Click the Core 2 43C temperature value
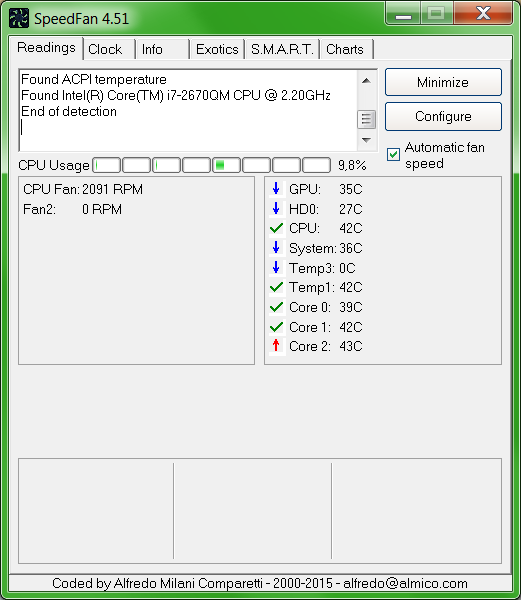The height and width of the screenshot is (600, 521). click(350, 346)
